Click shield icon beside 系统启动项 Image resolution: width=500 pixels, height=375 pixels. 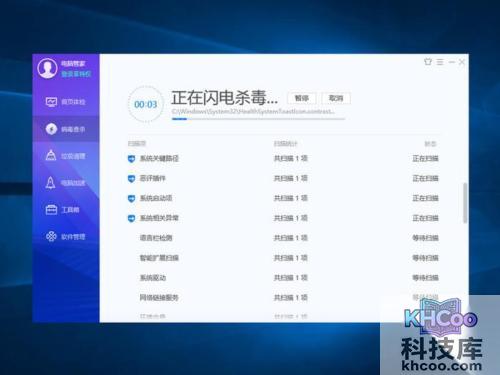(131, 199)
